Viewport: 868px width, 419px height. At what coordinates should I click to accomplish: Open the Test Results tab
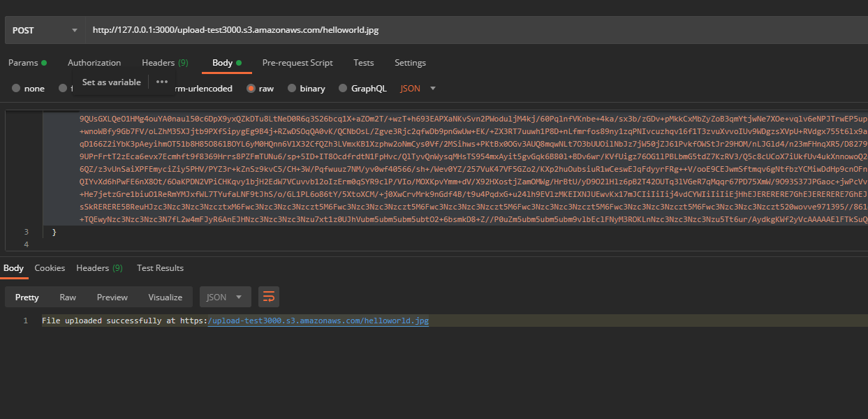(160, 268)
